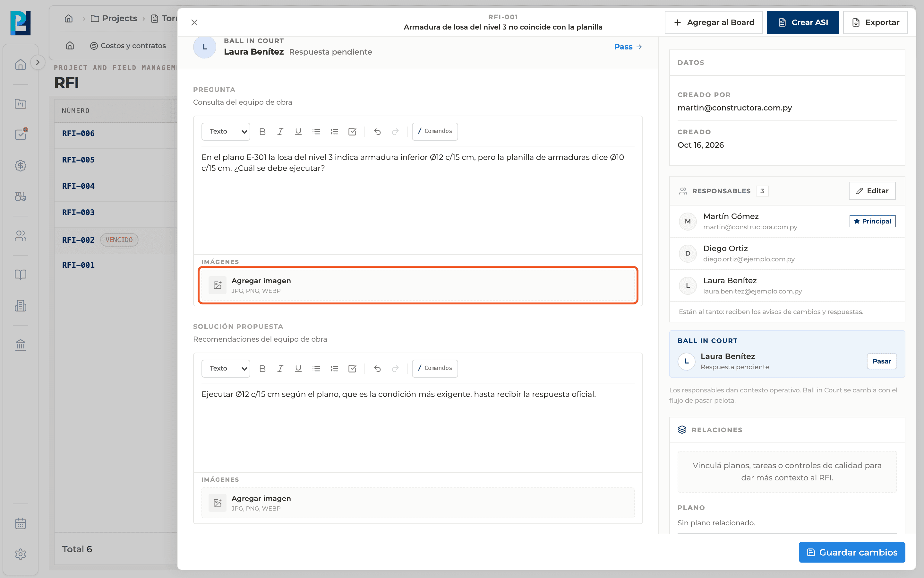Open Comandos in the Pregunta editor
This screenshot has width=924, height=578.
pos(435,131)
